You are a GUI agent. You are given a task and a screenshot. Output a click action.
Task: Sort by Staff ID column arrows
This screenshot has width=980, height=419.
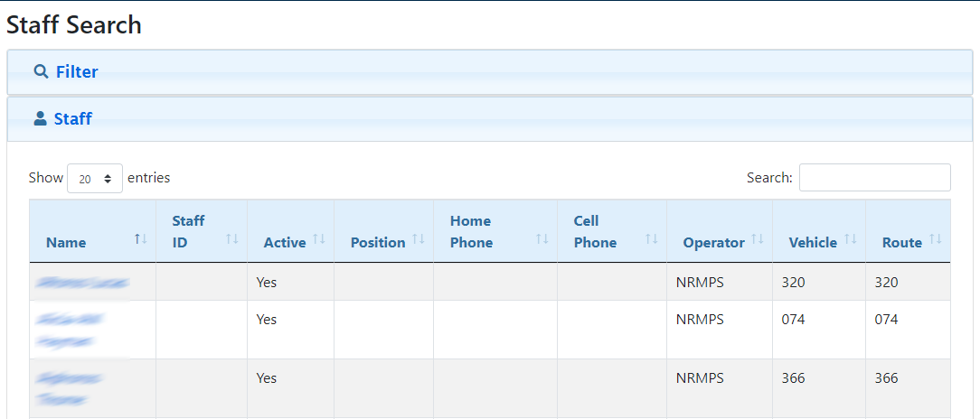[232, 239]
